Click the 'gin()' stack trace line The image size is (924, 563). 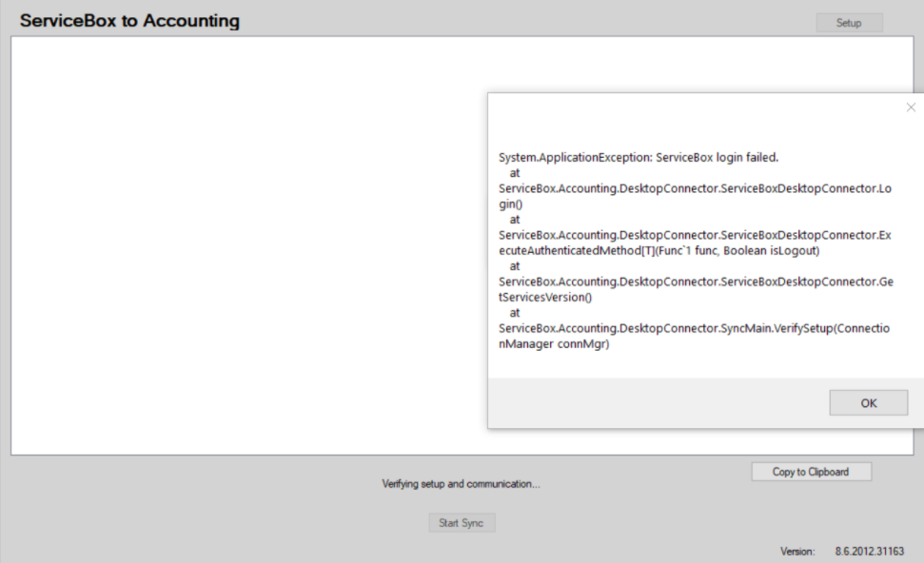click(510, 204)
